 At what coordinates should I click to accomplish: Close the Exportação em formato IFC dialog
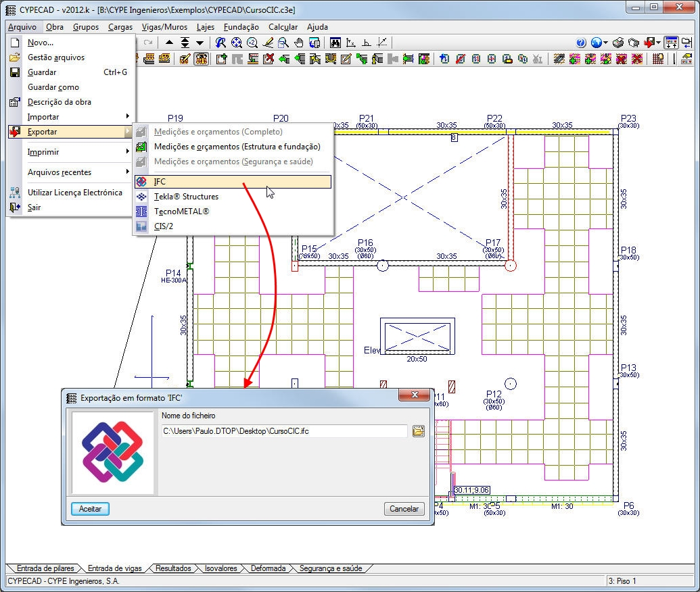tap(415, 395)
